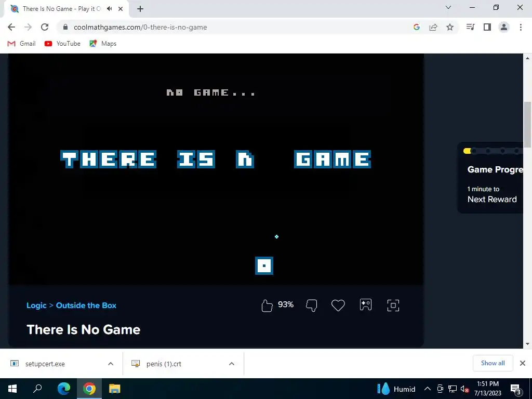
Task: Click the vertical scrollbar thumb
Action: tap(528, 125)
